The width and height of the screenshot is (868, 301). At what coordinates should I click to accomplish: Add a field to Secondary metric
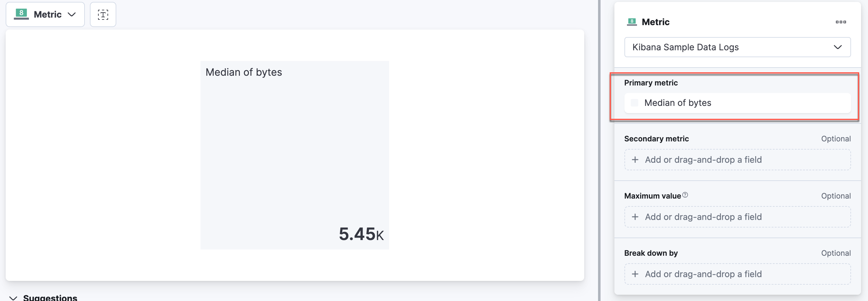(737, 160)
